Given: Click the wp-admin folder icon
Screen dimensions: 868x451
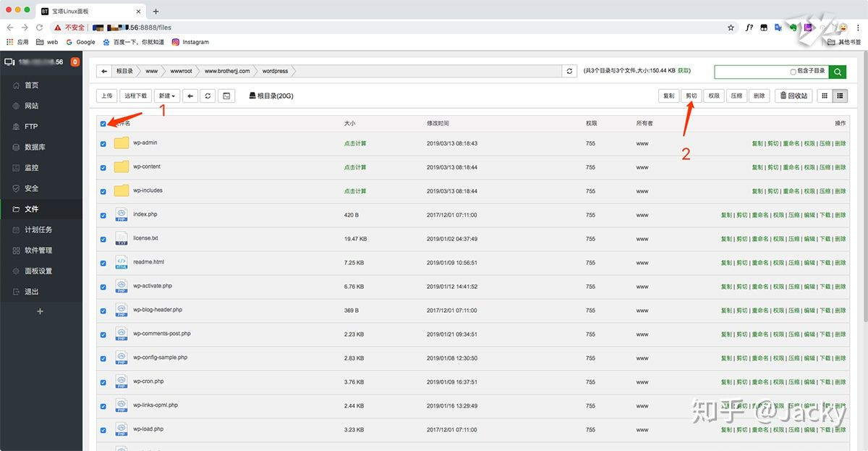Looking at the screenshot, I should pos(121,143).
